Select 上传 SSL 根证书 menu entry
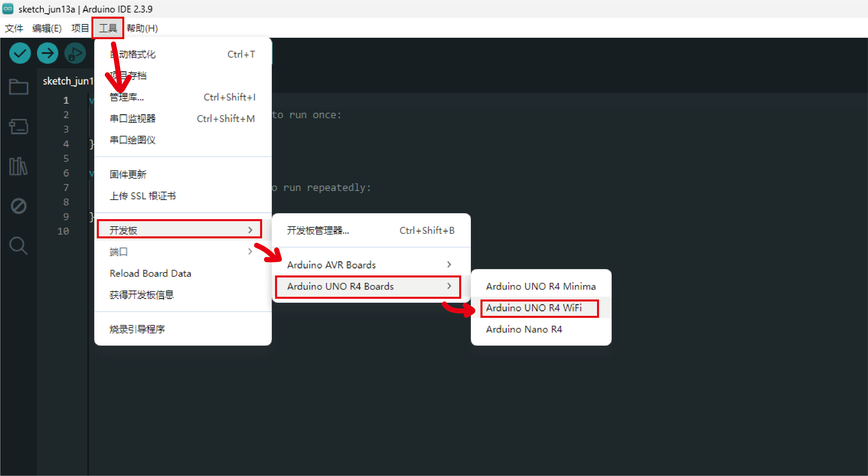 [x=183, y=196]
